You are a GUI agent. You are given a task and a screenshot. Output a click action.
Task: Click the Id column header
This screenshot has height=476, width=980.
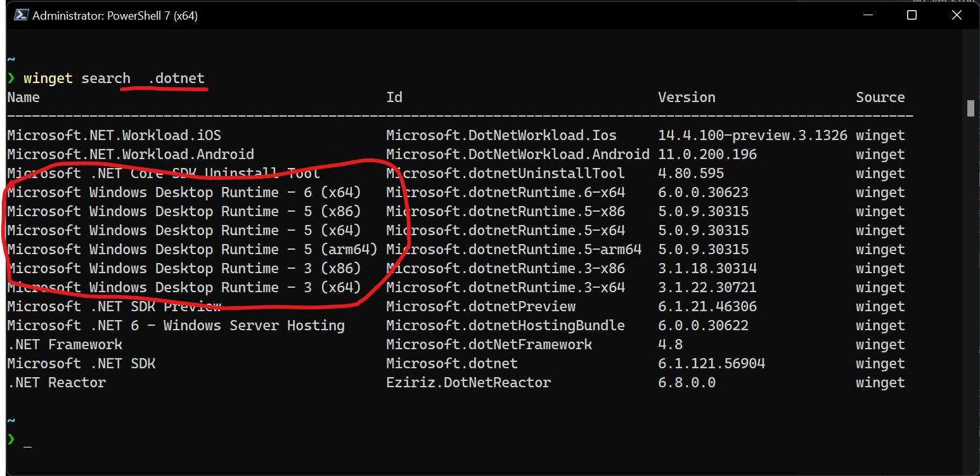(x=394, y=97)
